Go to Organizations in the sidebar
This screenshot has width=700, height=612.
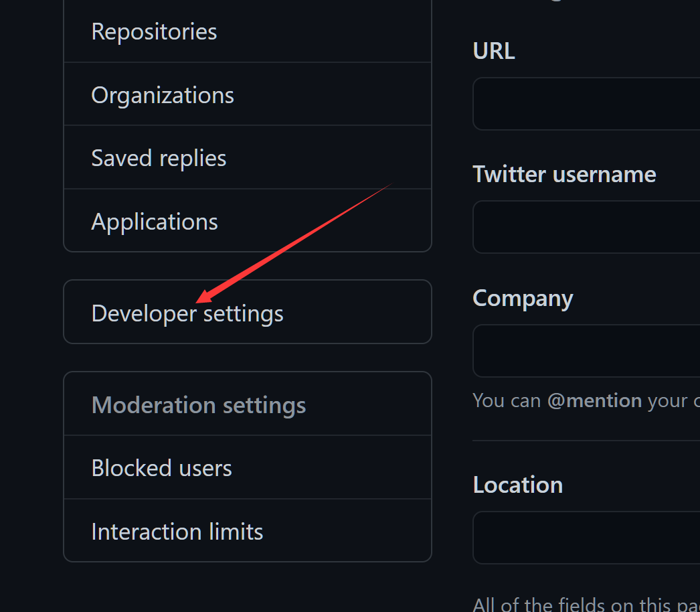pos(163,95)
